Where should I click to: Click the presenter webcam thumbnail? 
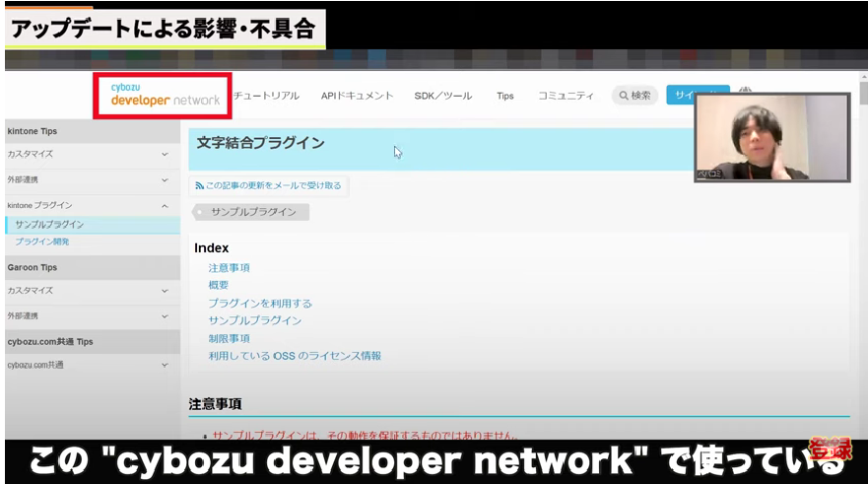(771, 137)
